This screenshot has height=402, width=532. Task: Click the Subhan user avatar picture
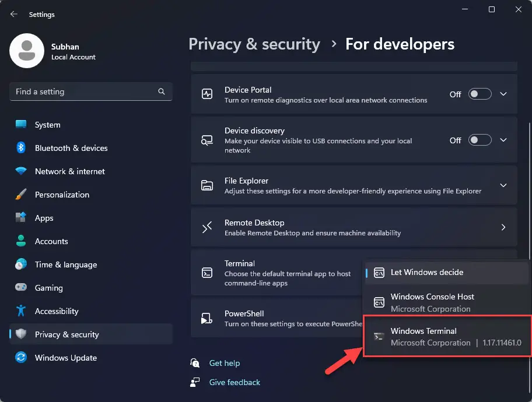click(x=27, y=51)
